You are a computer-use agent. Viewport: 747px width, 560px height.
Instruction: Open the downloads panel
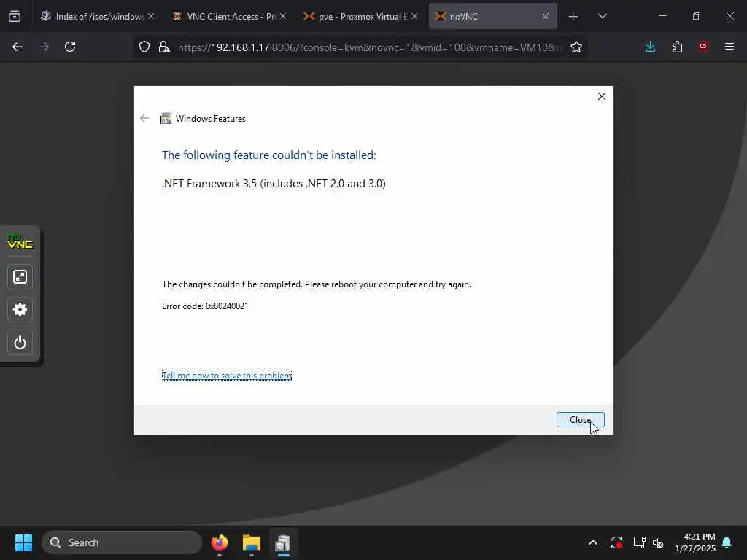(x=650, y=47)
